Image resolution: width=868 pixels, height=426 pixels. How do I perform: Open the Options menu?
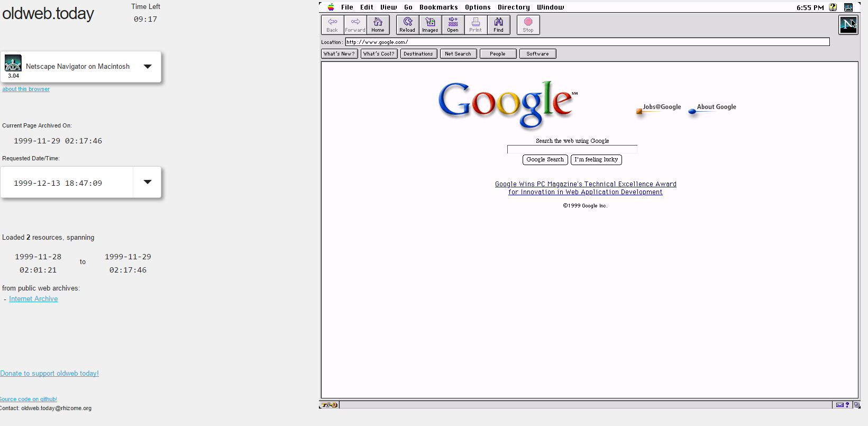pyautogui.click(x=478, y=7)
